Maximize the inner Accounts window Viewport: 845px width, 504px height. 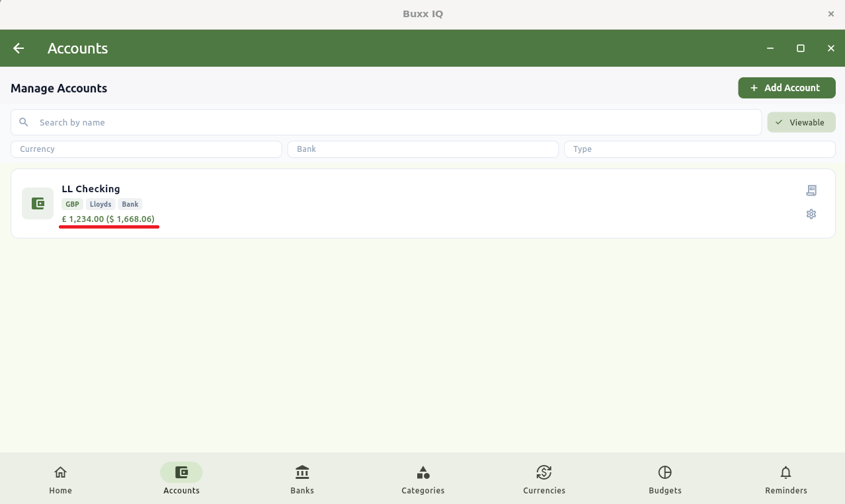click(801, 48)
